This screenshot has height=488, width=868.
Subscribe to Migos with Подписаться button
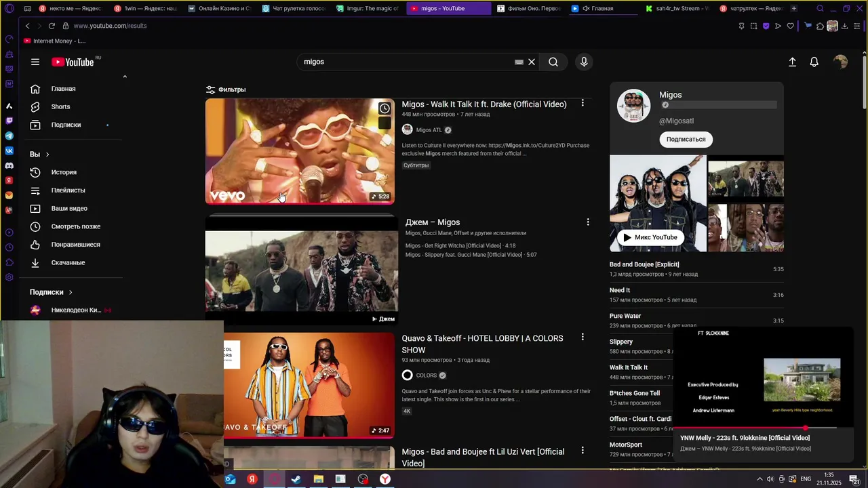click(x=686, y=139)
